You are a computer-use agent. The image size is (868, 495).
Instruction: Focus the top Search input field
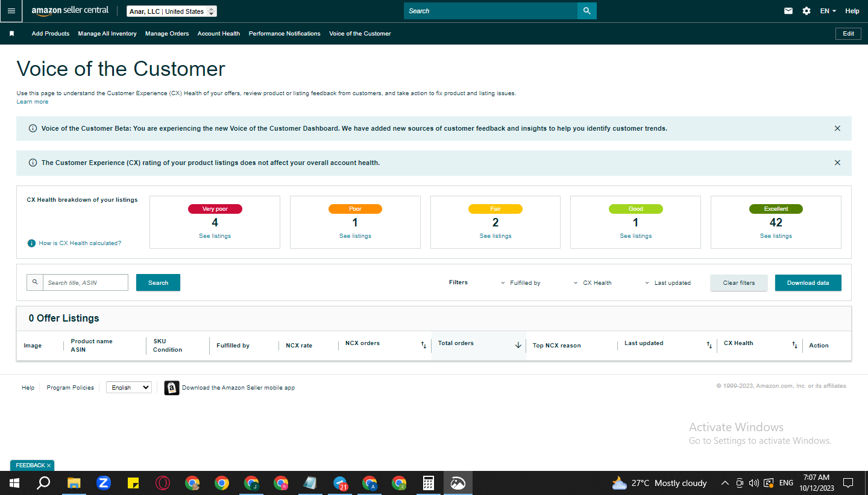click(x=491, y=11)
